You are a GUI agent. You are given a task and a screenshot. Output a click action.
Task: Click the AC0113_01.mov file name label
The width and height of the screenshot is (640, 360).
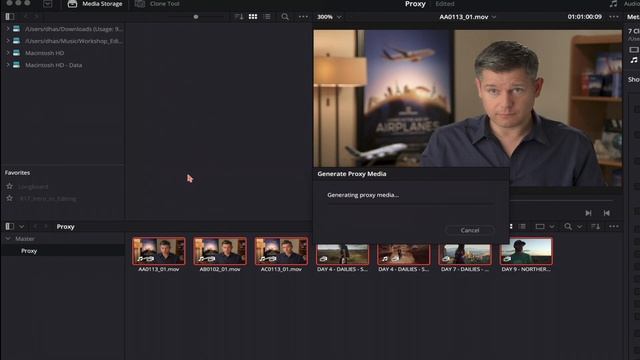(281, 269)
